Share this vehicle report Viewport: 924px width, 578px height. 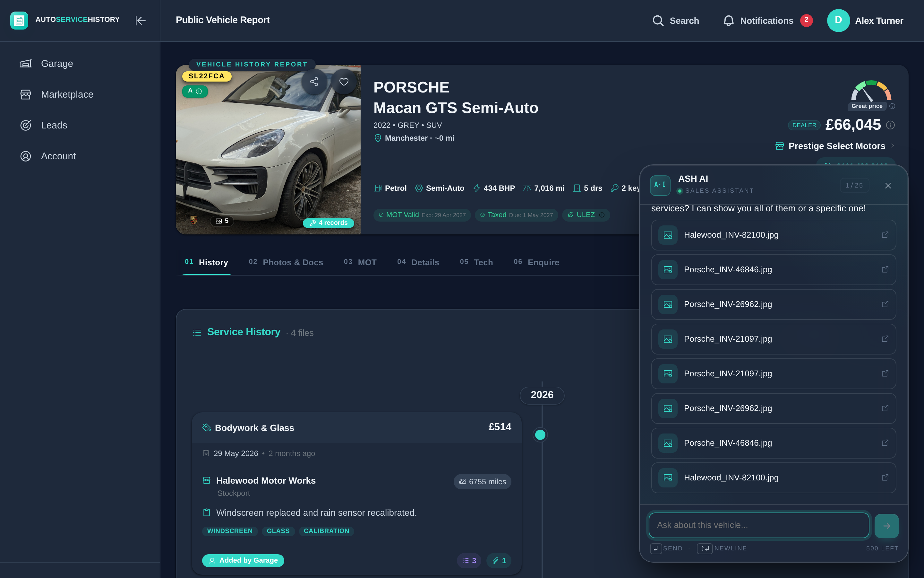pos(314,82)
